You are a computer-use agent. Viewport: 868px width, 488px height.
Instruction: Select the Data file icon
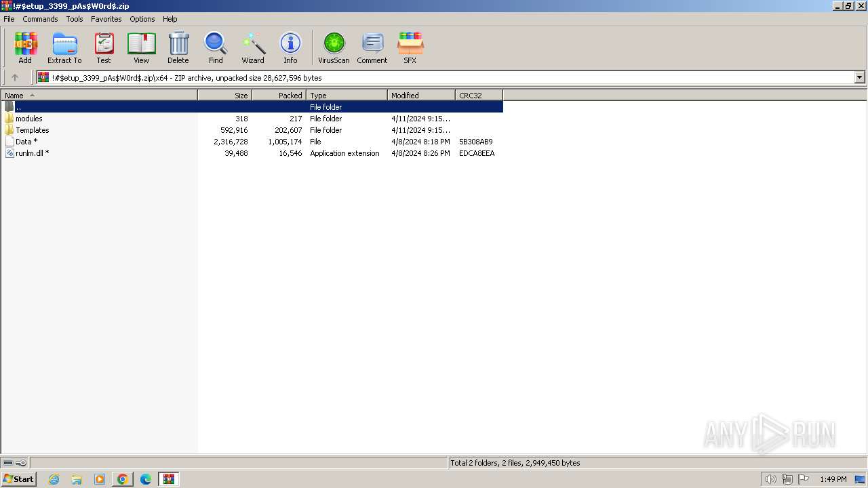9,142
